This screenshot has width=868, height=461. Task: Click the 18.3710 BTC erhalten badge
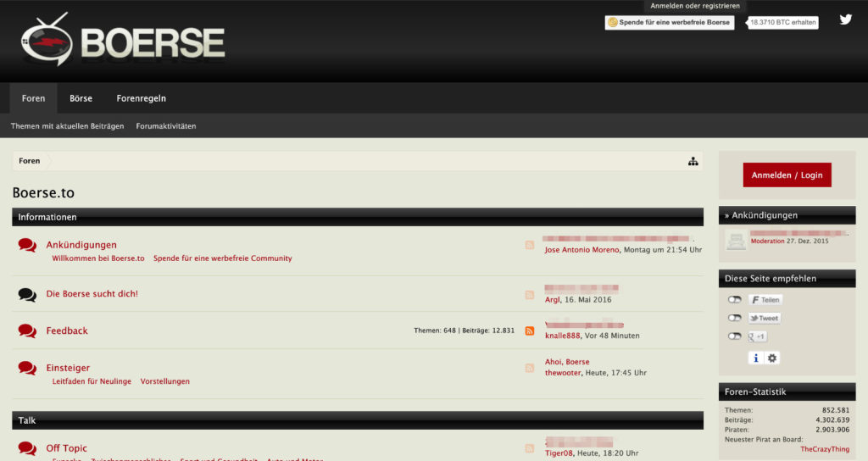[782, 23]
